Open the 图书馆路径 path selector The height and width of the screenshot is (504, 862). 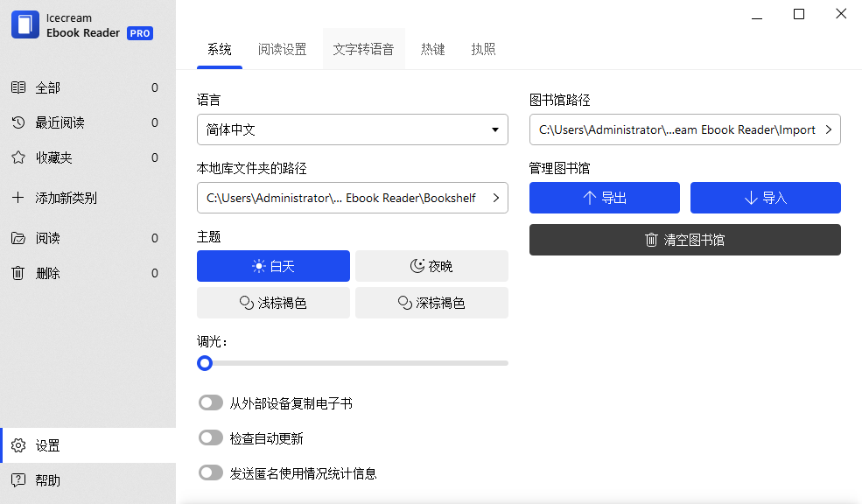click(x=828, y=129)
